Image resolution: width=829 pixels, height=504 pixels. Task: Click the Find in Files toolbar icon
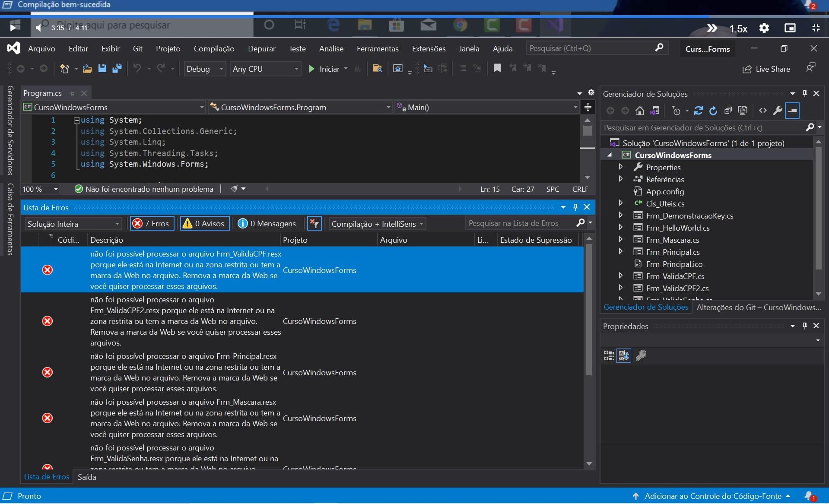378,68
